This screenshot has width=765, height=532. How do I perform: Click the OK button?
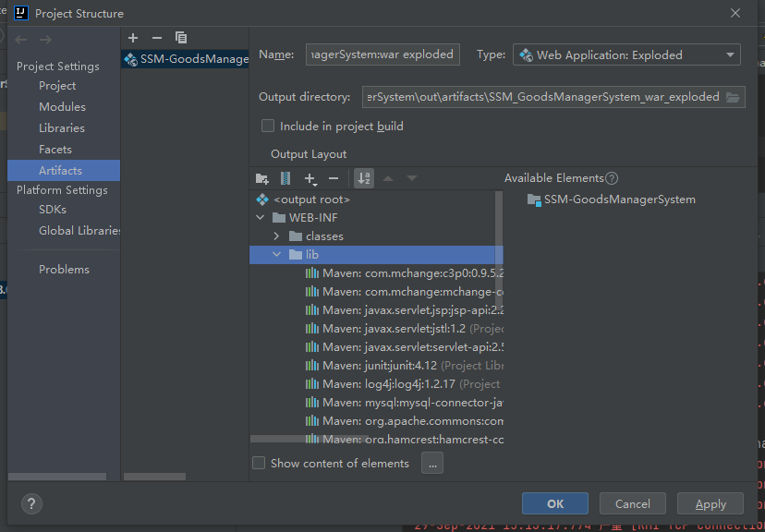[x=554, y=503]
